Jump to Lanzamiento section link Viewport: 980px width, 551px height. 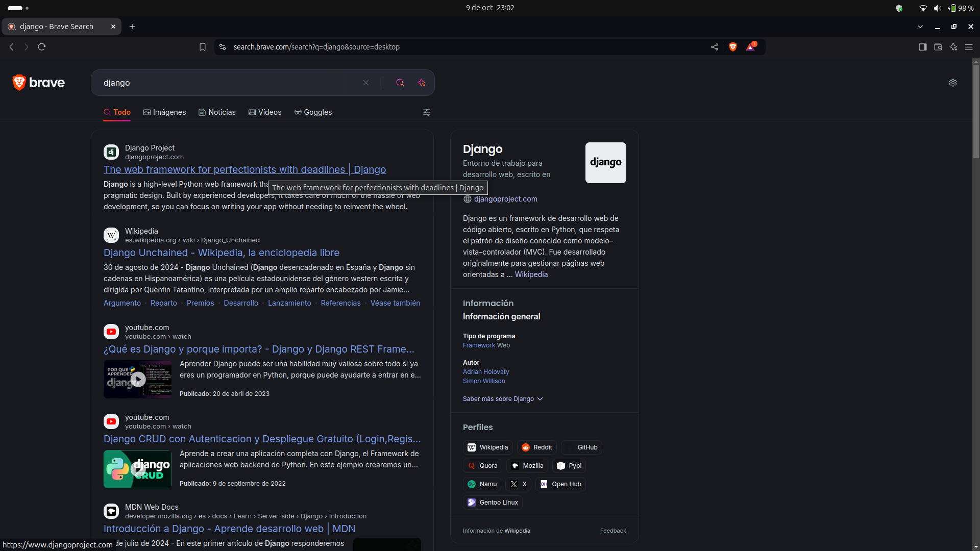click(289, 303)
